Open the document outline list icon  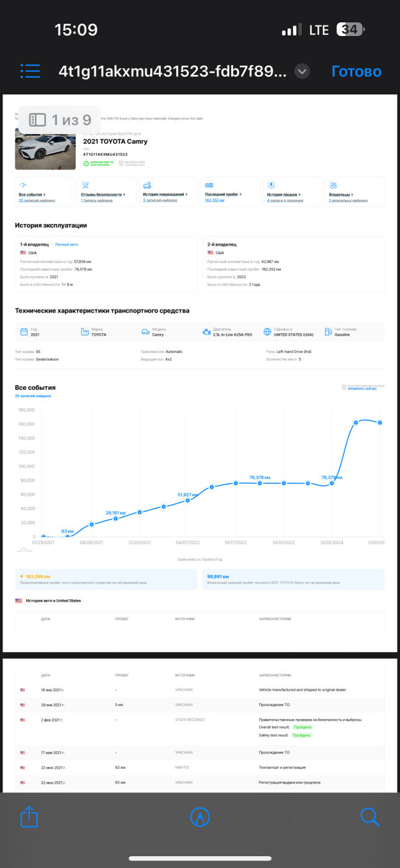[x=30, y=71]
